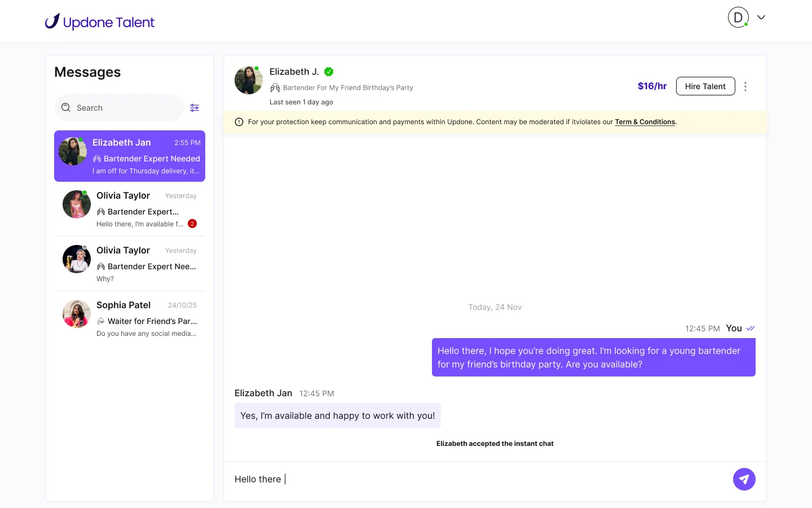Click the Updone Talent logo
Viewport: 812px width, 508px height.
(100, 21)
